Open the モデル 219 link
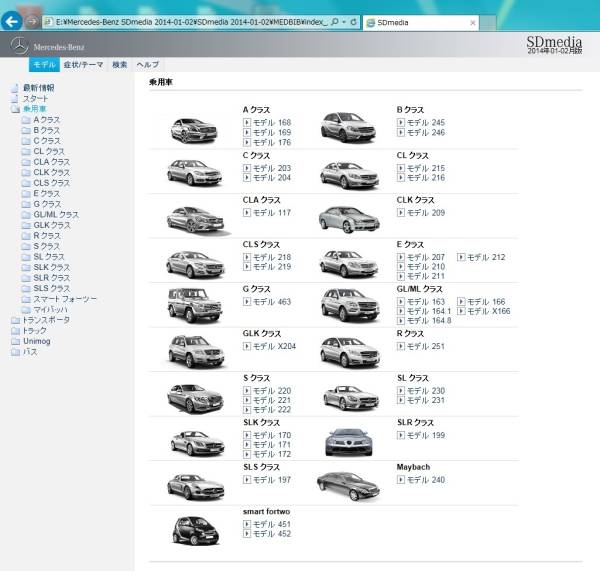Viewport: 600px width, 571px height. pos(272,267)
